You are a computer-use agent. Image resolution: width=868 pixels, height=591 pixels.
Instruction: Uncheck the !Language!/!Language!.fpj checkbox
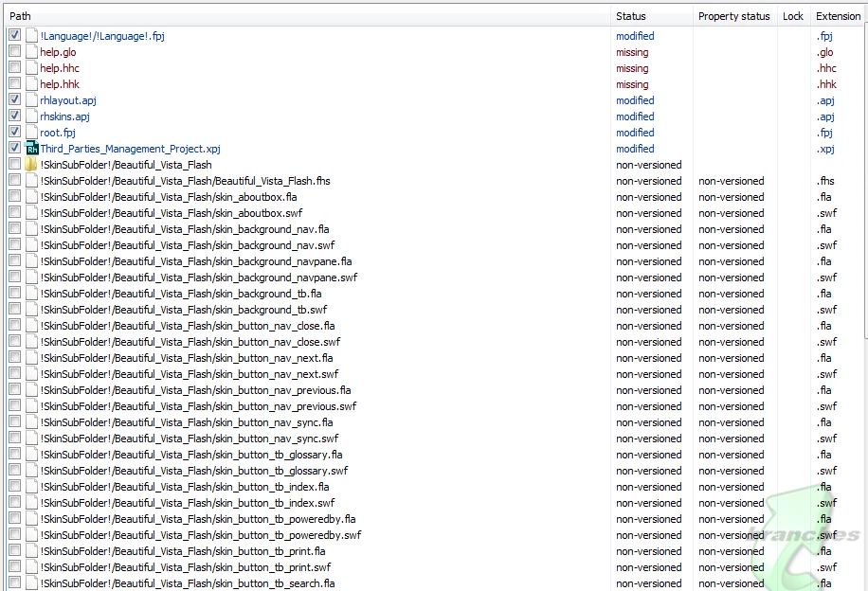point(14,35)
